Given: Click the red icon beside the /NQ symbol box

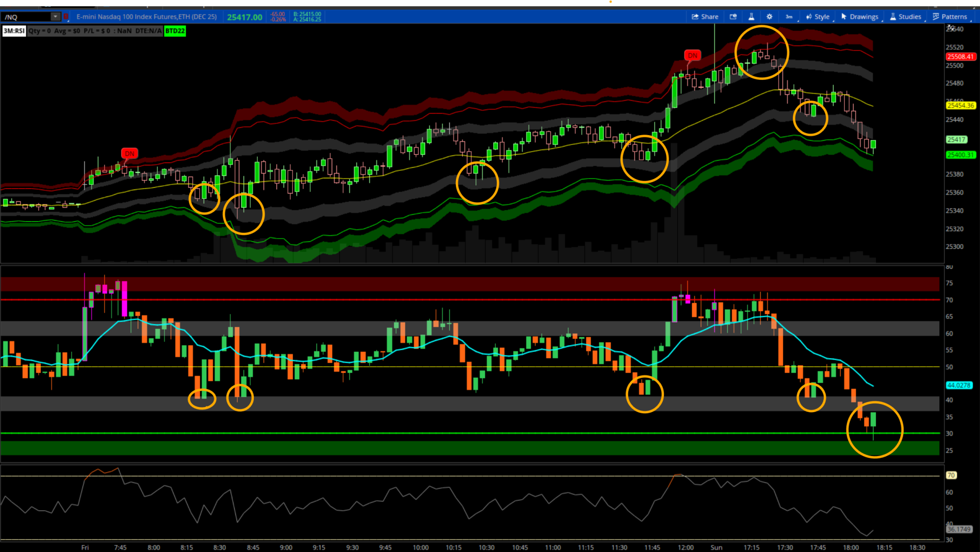Looking at the screenshot, I should pyautogui.click(x=66, y=17).
